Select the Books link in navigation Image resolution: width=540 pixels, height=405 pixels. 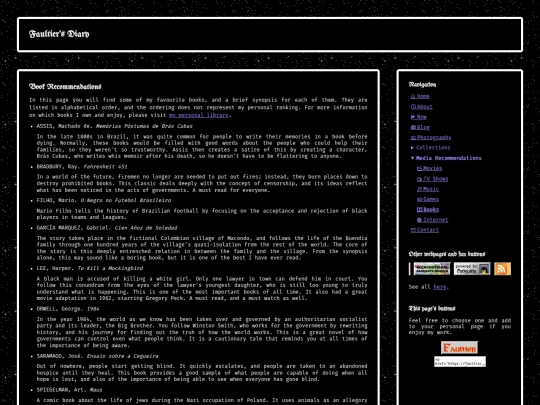coord(428,209)
